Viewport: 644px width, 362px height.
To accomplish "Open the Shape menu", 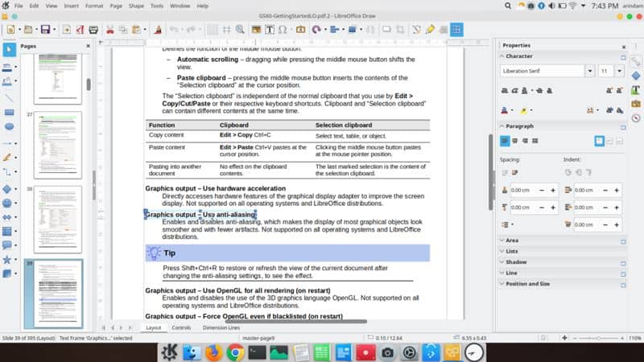I will 136,6.
